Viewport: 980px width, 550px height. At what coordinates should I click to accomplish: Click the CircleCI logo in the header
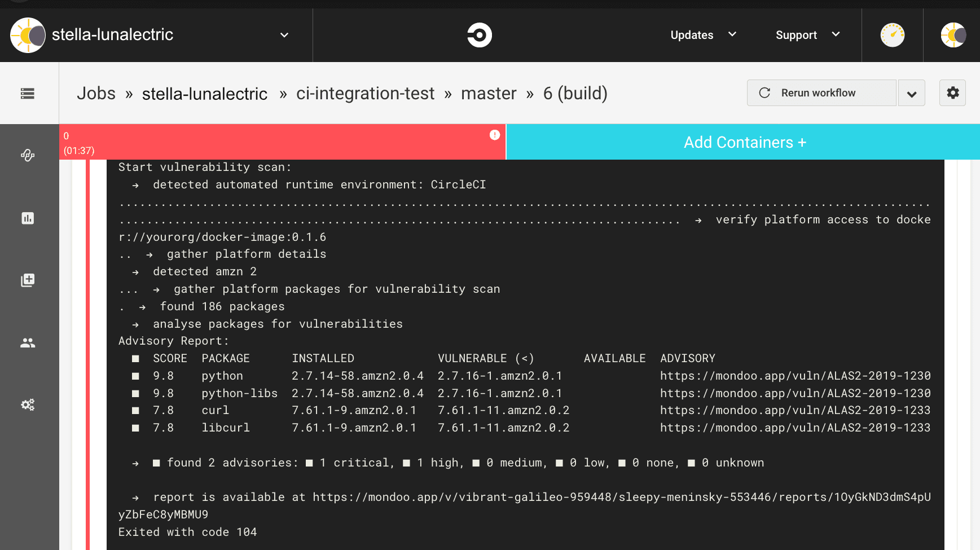click(x=479, y=34)
